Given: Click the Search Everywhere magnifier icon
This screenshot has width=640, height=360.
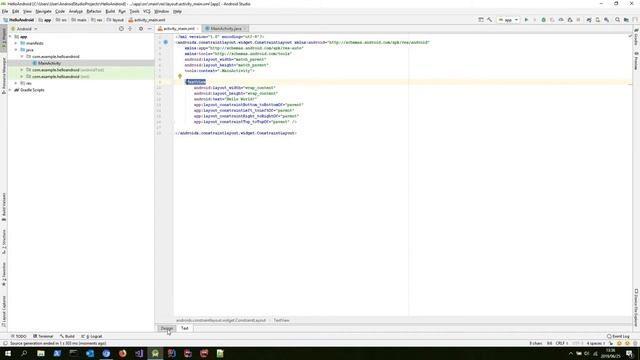Looking at the screenshot, I should tap(617, 20).
